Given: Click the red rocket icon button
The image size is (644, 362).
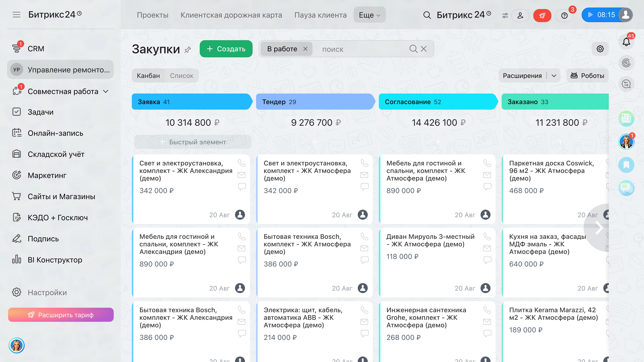Looking at the screenshot, I should (x=542, y=15).
